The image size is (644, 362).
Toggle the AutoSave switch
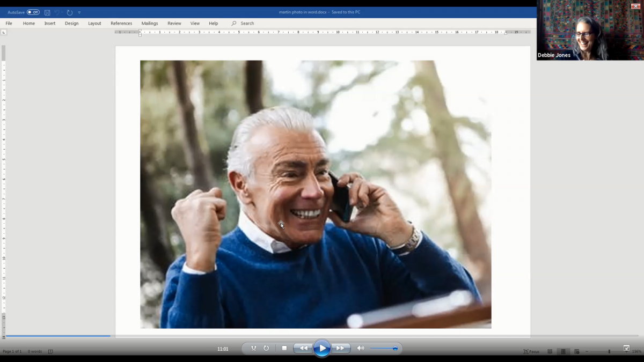(33, 12)
